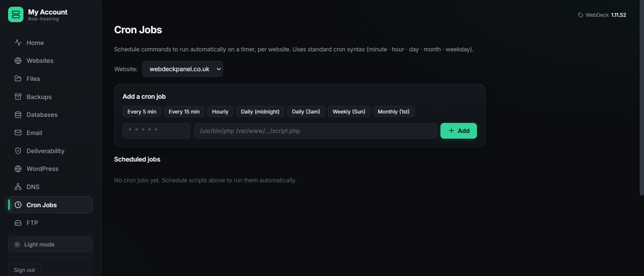Click the green server logo icon
This screenshot has width=644, height=276.
pos(16,15)
